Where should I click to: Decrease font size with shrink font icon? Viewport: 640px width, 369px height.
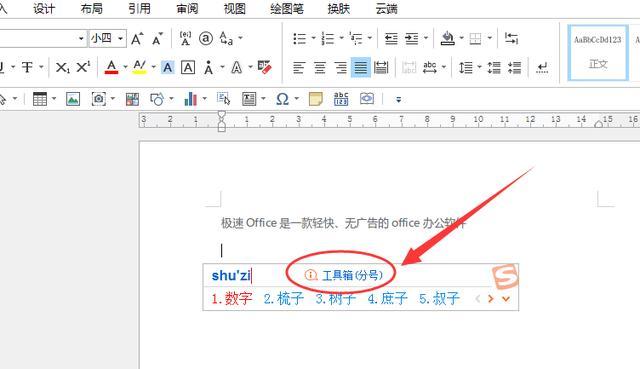point(158,39)
